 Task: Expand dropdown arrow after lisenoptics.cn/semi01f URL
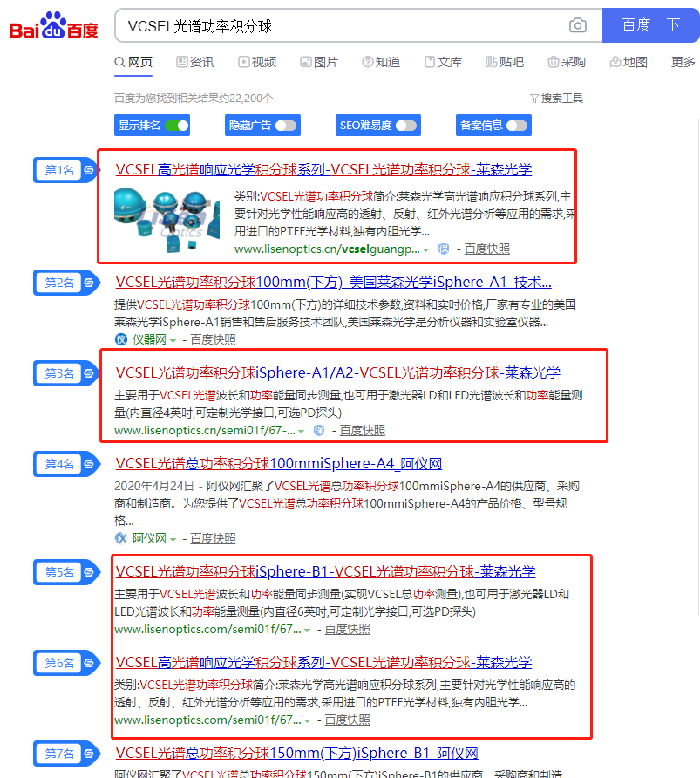pos(302,432)
